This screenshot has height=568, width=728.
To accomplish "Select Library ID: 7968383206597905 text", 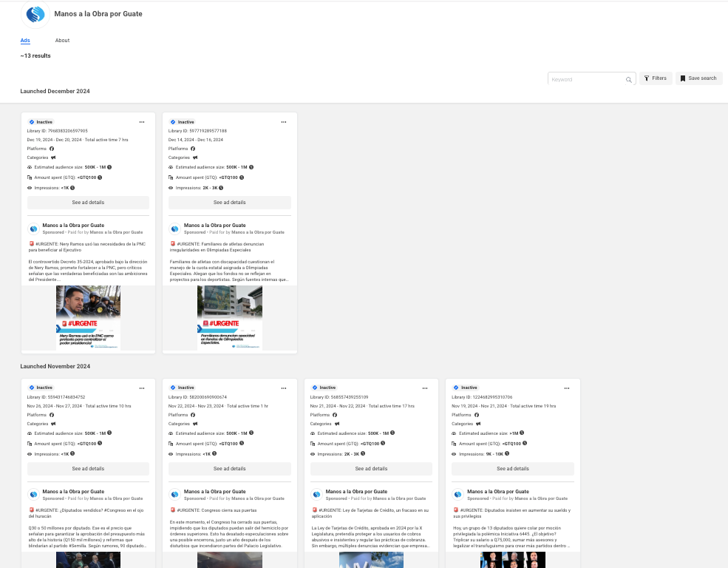I will click(57, 131).
